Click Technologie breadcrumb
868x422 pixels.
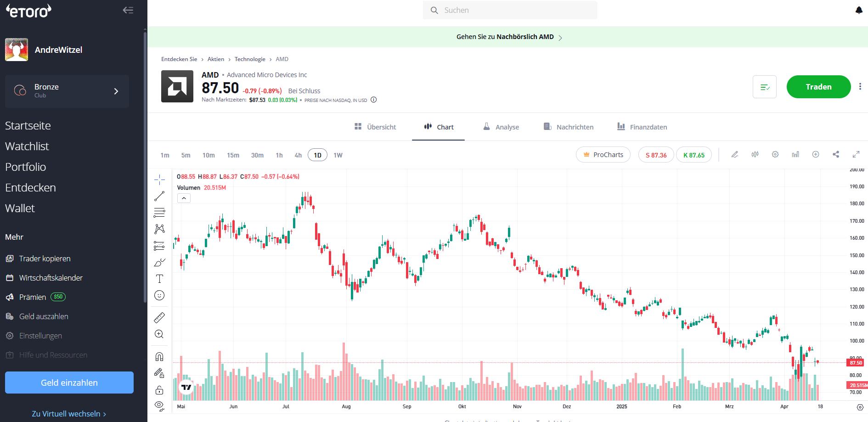(250, 59)
